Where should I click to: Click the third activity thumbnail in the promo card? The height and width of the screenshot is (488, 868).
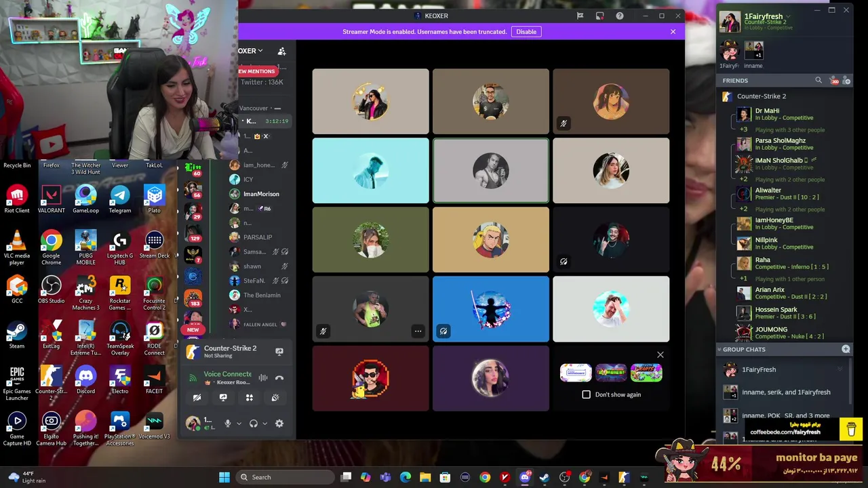(646, 373)
